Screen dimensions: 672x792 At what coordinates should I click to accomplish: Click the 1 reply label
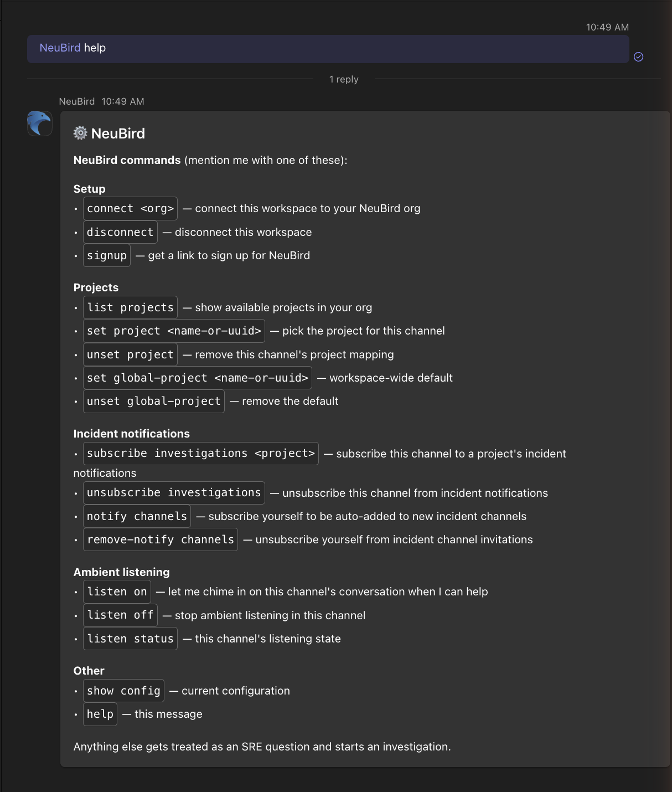click(344, 79)
